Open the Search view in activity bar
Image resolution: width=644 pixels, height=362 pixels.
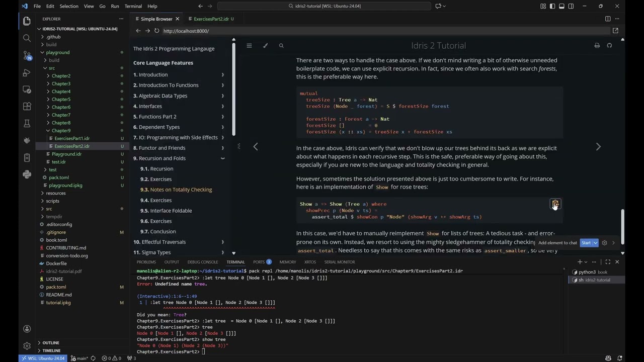27,38
